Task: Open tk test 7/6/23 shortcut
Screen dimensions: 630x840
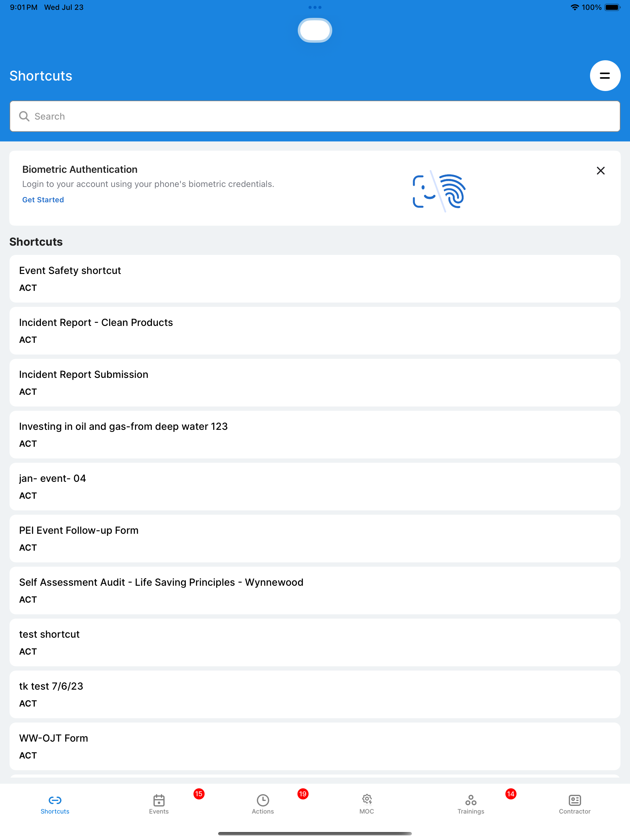Action: click(315, 695)
